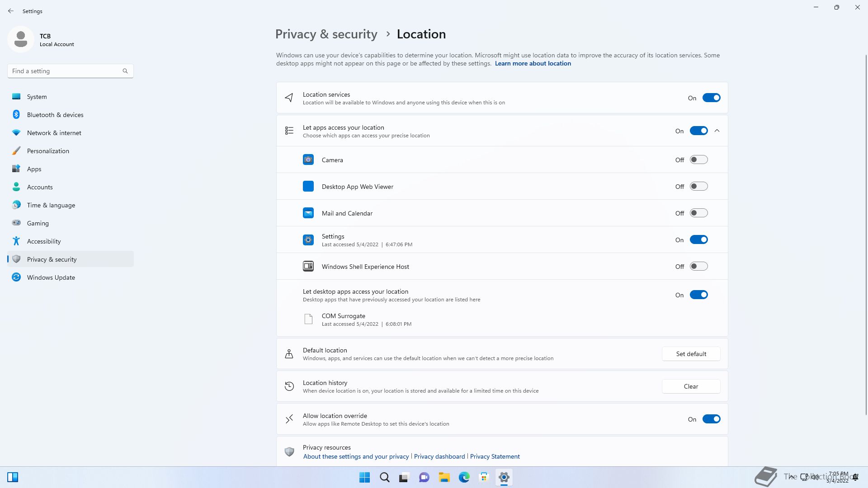Disable location access for Settings app

tap(698, 239)
